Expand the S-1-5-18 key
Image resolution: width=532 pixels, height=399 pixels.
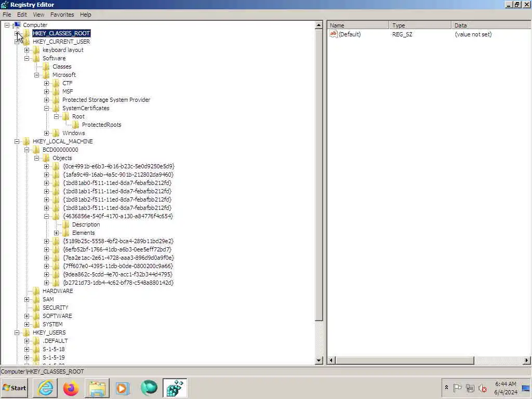click(26, 350)
